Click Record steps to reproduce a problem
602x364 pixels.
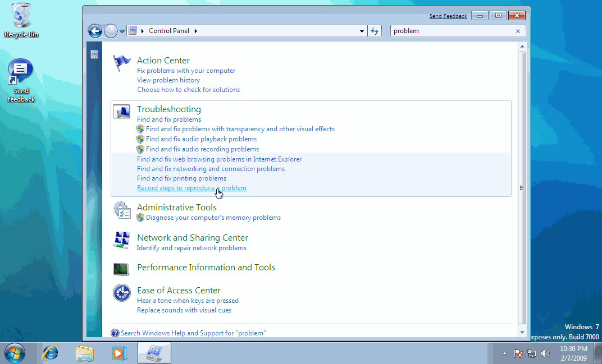[191, 188]
